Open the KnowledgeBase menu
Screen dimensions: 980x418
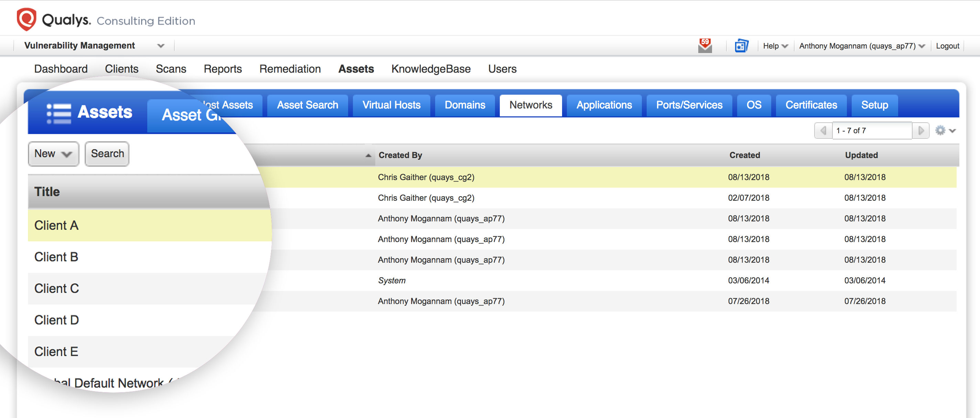[x=431, y=69]
